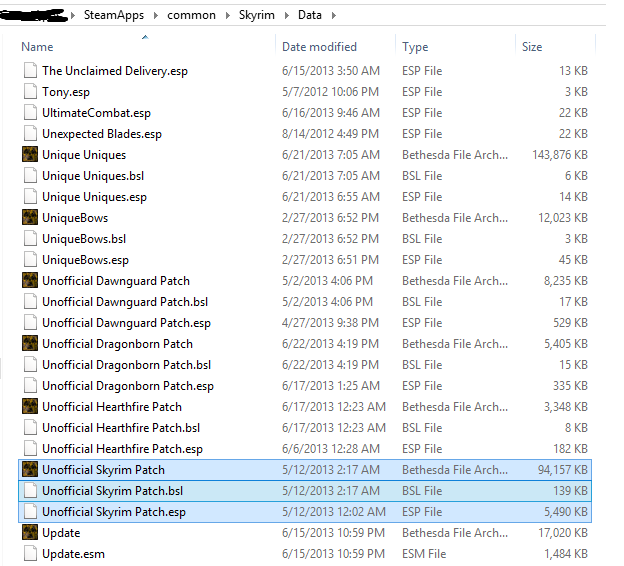Select Unofficial Dawnguard Patch archive name
This screenshot has height=566, width=624.
(116, 281)
